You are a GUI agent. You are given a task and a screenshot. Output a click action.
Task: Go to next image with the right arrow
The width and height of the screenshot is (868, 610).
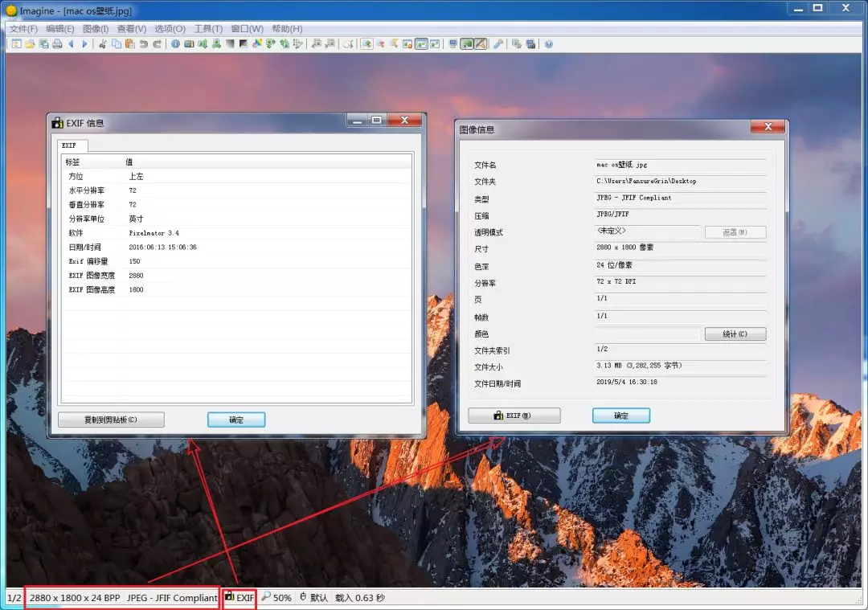pos(84,44)
